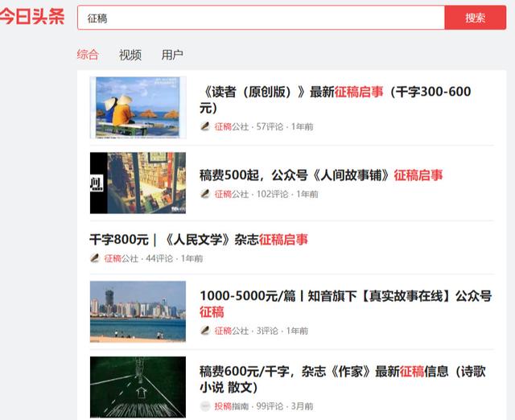Switch to the 用户 tab

pyautogui.click(x=172, y=55)
